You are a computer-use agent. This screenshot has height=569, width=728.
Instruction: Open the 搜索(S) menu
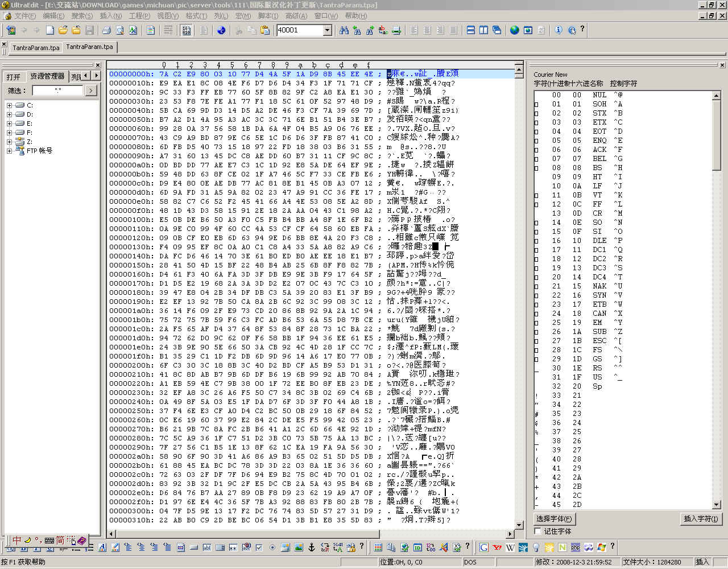coord(82,16)
